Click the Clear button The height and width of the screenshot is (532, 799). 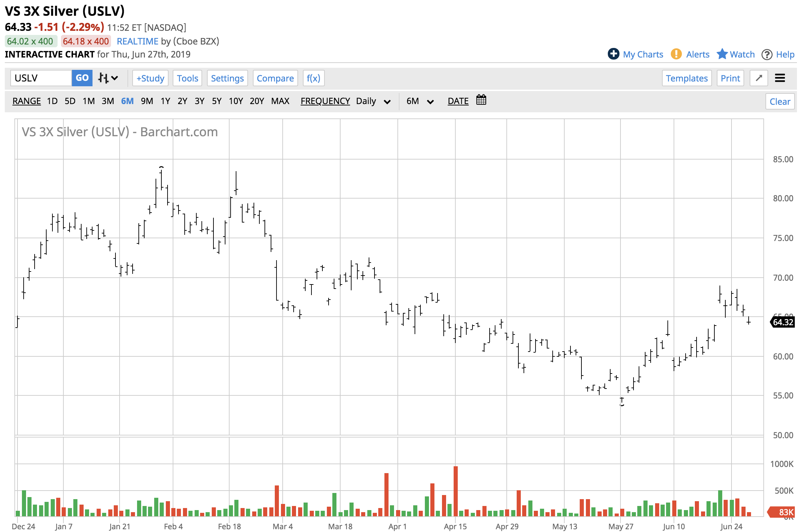pyautogui.click(x=779, y=102)
